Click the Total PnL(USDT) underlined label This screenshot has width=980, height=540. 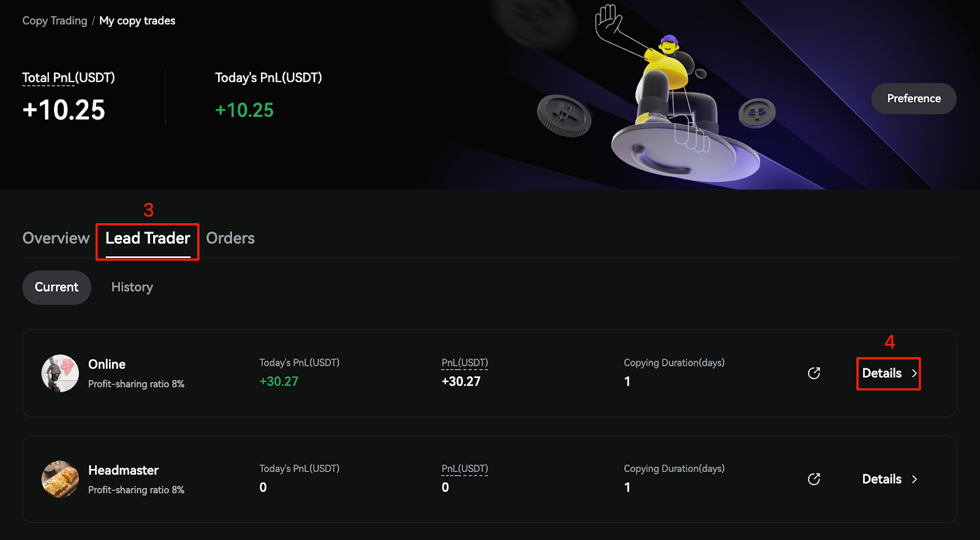point(68,78)
